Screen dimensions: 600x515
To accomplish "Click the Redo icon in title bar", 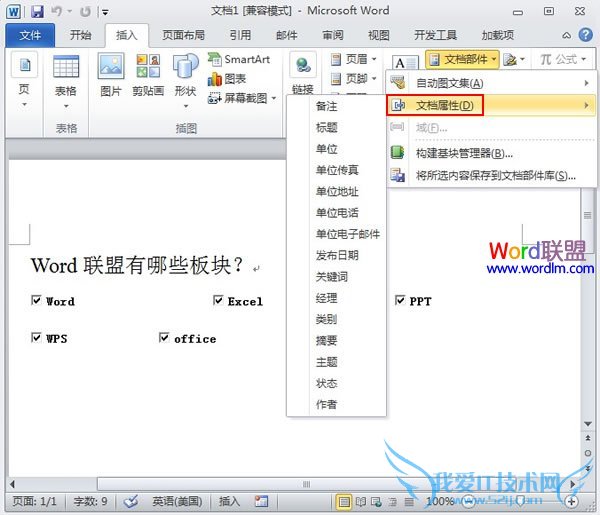I will pos(85,12).
